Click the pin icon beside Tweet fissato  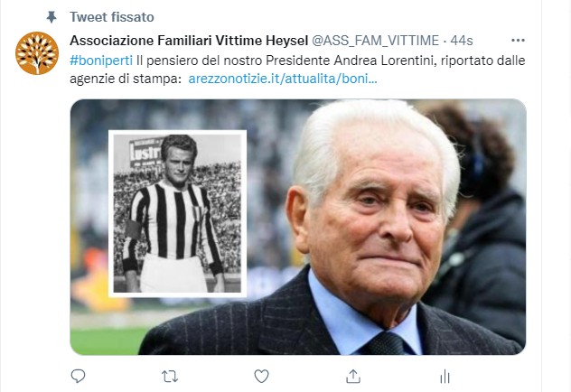pyautogui.click(x=51, y=17)
